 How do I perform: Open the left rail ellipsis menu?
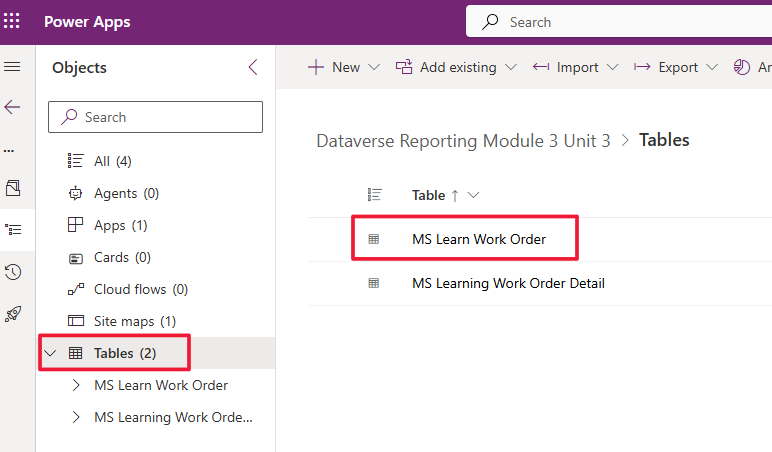[x=9, y=151]
